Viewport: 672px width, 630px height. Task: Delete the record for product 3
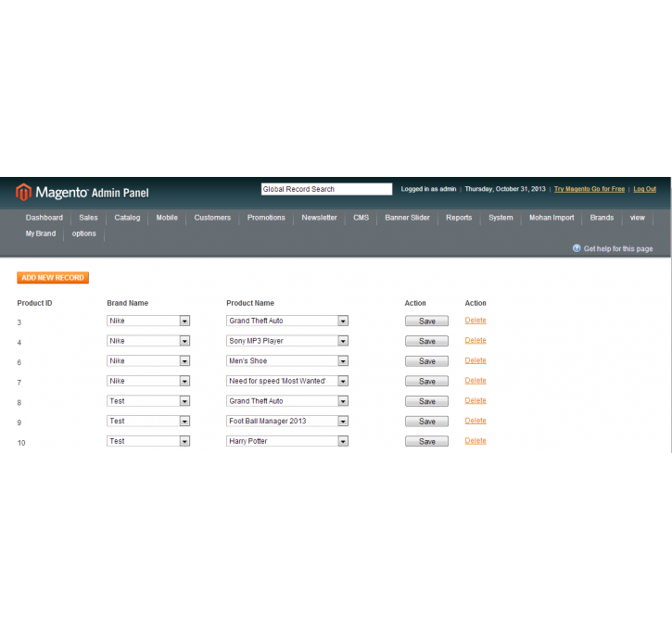[x=475, y=321]
